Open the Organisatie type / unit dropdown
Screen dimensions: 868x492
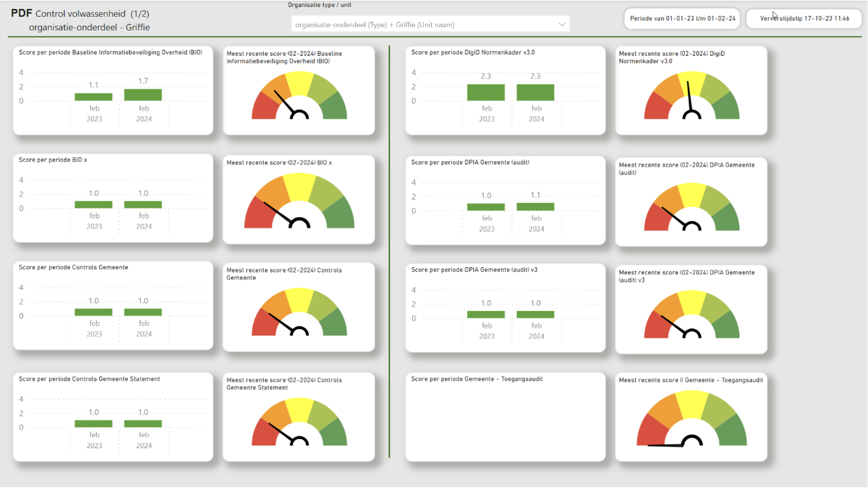point(430,24)
